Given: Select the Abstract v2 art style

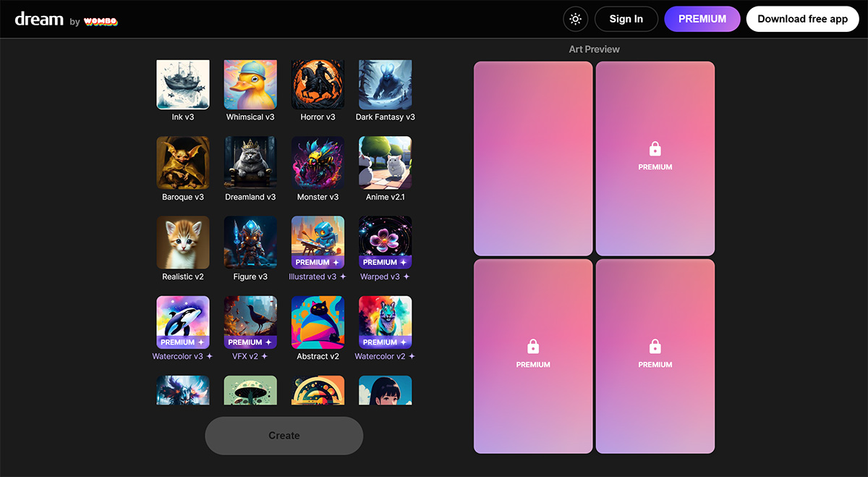Looking at the screenshot, I should tap(318, 321).
